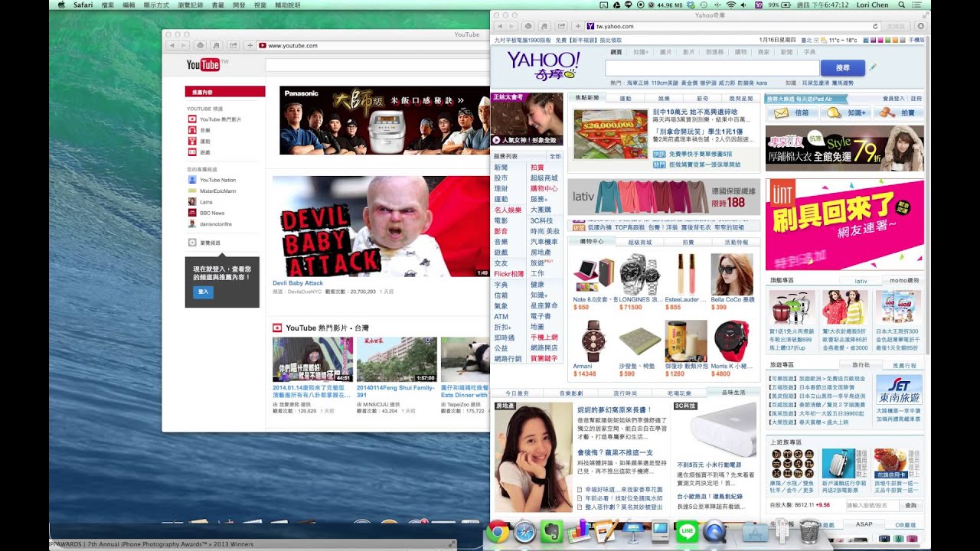Click blue 登入 button in YouTube tooltip
Viewport: 980px width, 551px height.
point(204,292)
